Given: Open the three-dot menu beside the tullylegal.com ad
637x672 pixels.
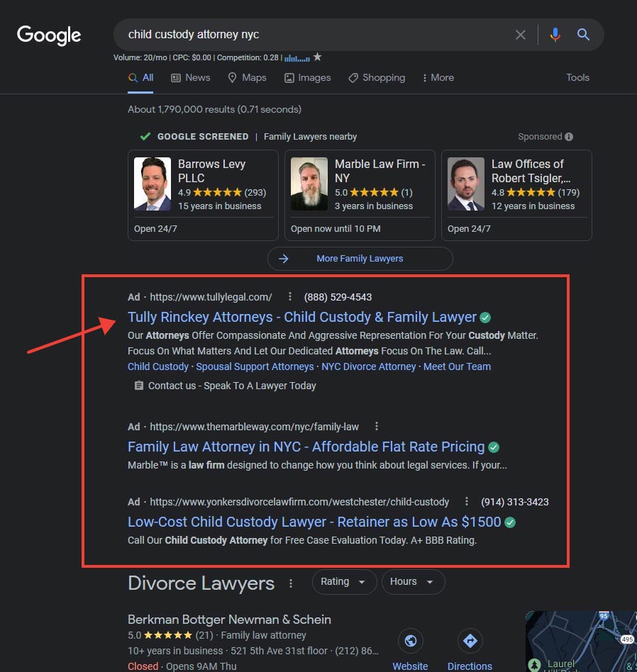Looking at the screenshot, I should pyautogui.click(x=290, y=296).
